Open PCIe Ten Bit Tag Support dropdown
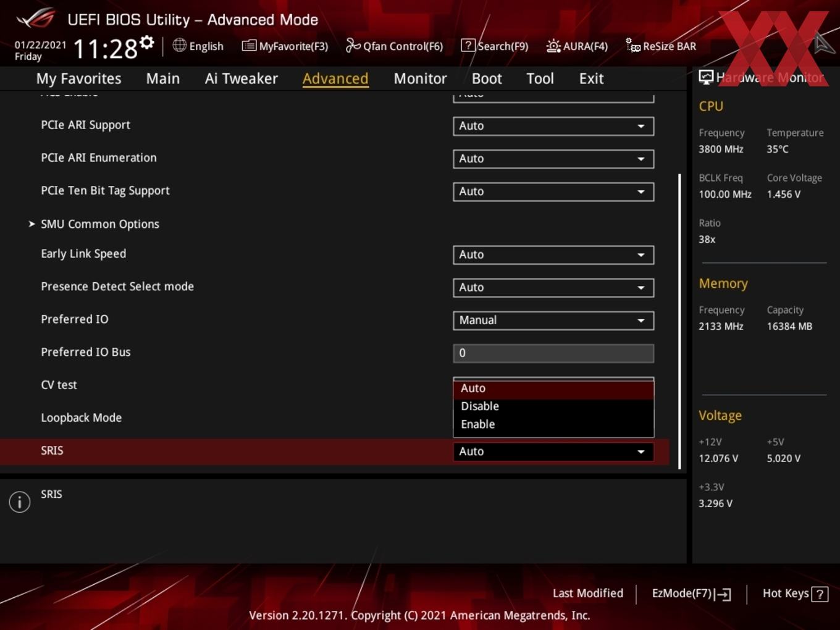The image size is (840, 630). (x=553, y=191)
